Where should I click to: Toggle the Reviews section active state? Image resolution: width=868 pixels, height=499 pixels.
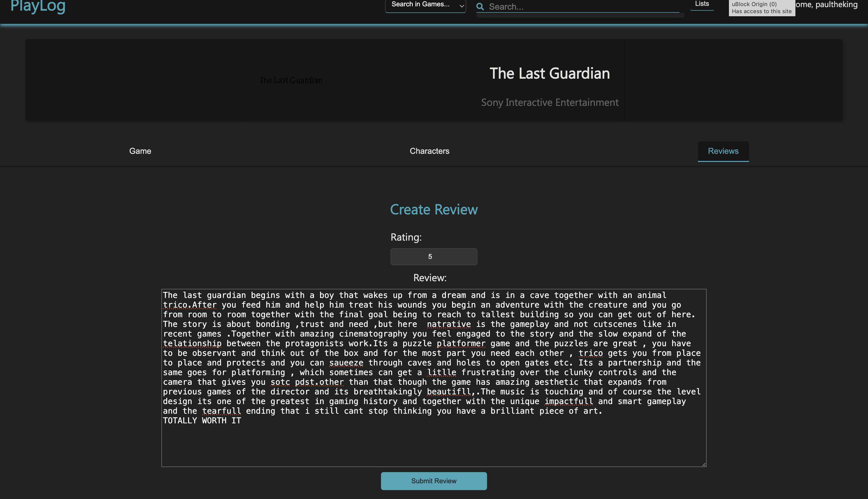[723, 151]
